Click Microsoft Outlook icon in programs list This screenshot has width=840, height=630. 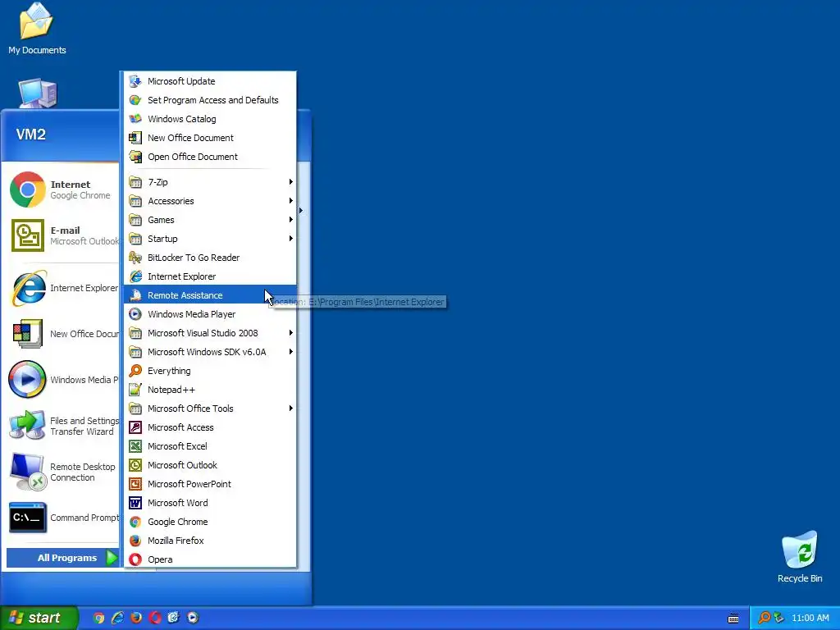pos(135,465)
